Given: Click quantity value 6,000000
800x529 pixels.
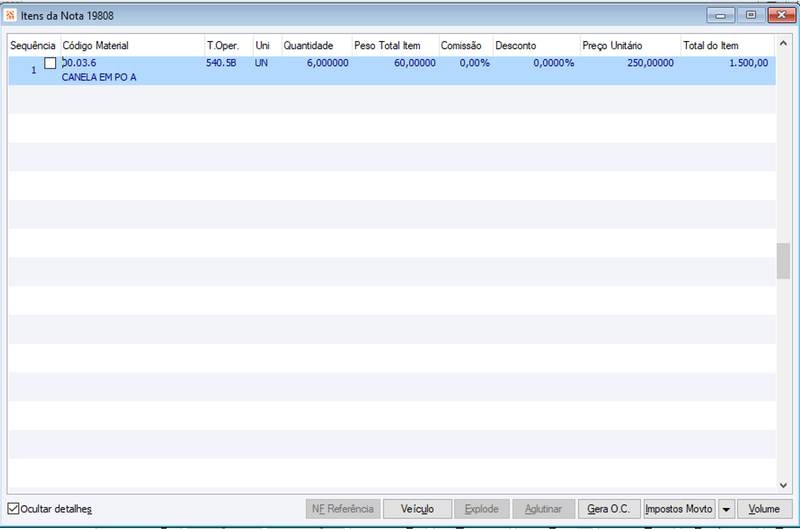Looking at the screenshot, I should 328,63.
